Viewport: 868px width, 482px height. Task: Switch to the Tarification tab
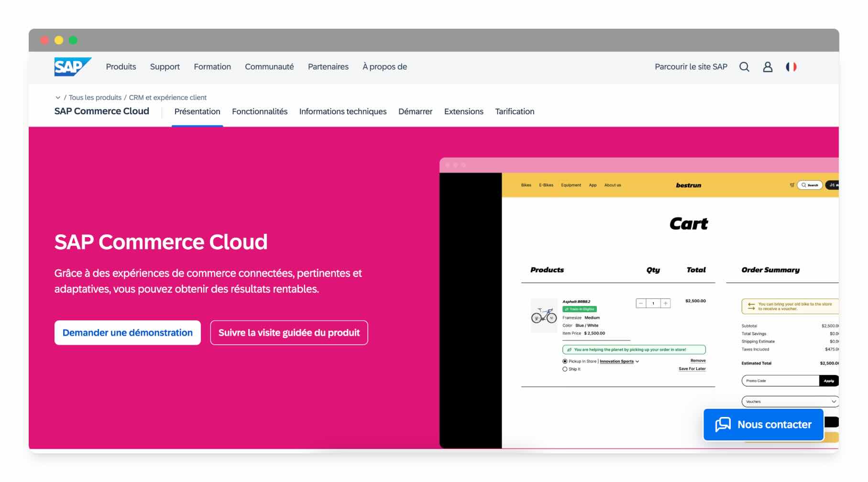point(515,111)
